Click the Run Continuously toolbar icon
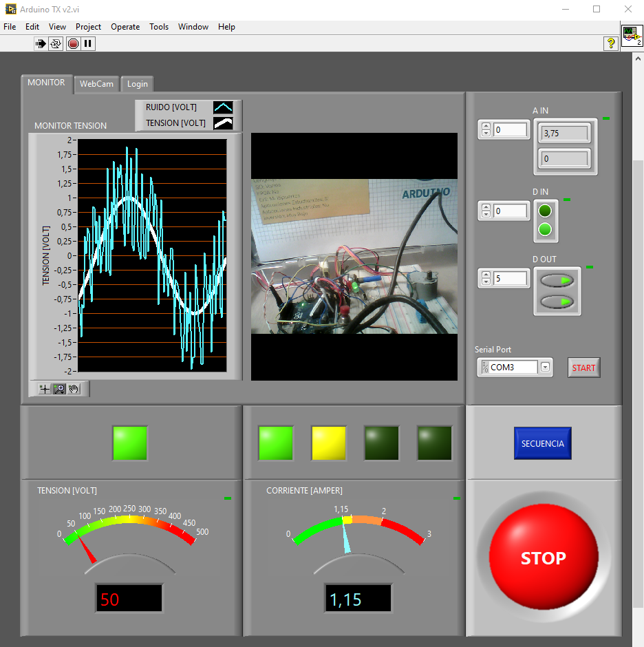The width and height of the screenshot is (644, 647). [56, 43]
